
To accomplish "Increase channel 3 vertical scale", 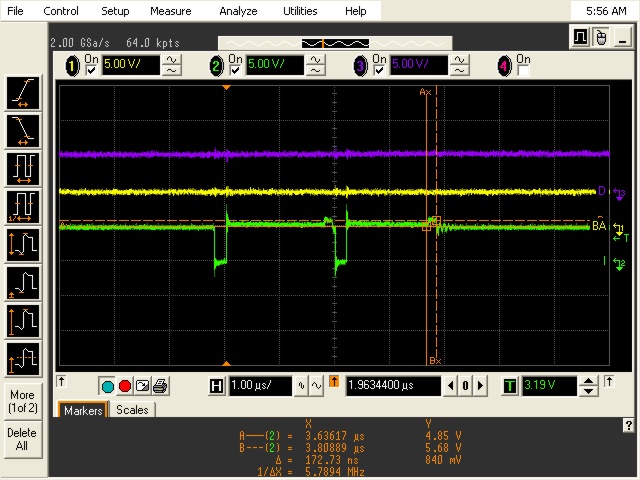I will click(x=460, y=60).
